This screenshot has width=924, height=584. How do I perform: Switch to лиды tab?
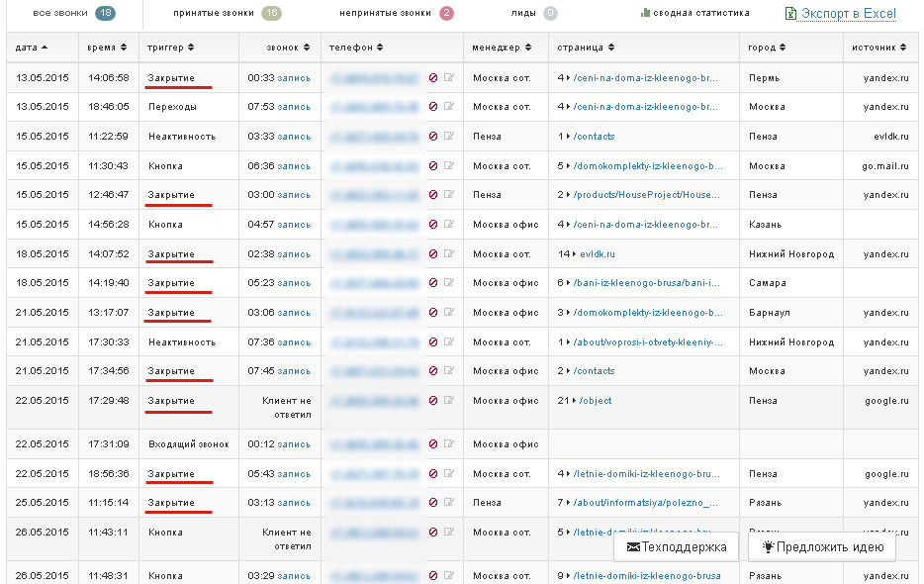coord(534,13)
